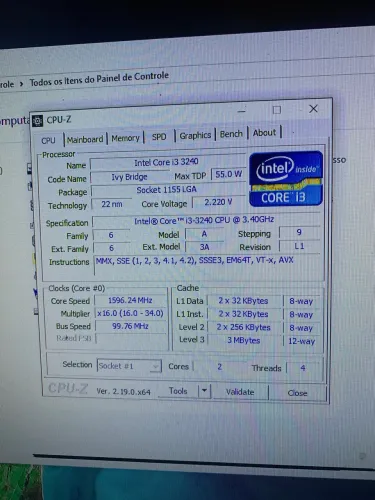This screenshot has width=375, height=500.
Task: Click 'Todos os Itens do Painel de Controle' breadcrumb
Action: point(99,79)
